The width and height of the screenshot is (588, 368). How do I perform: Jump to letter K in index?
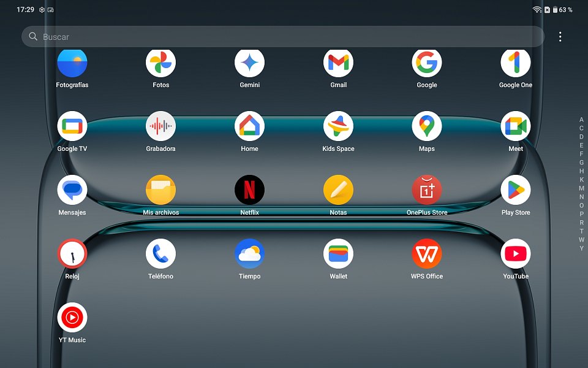pyautogui.click(x=581, y=180)
